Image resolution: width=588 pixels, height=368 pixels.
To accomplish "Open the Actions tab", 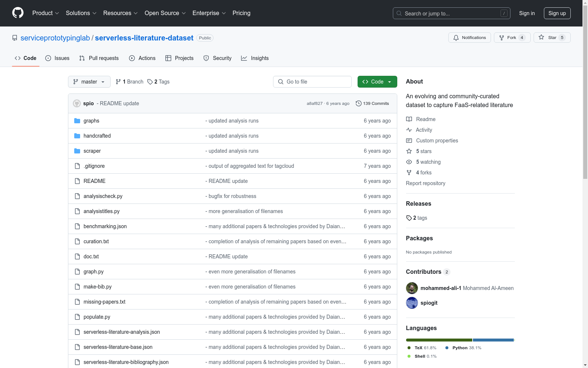I will 142,58.
